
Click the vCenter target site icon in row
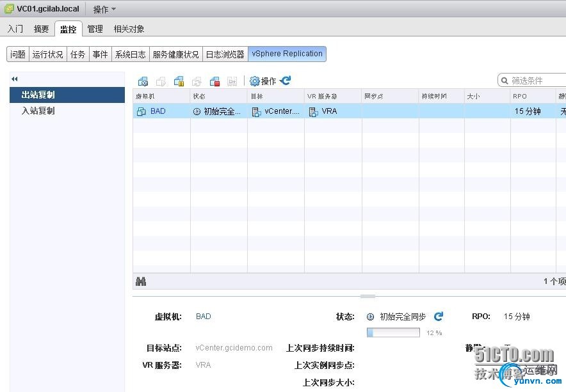[x=256, y=112]
